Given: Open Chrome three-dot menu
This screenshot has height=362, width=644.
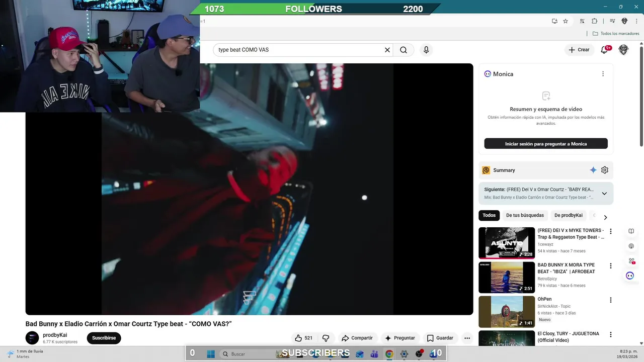Looking at the screenshot, I should click(636, 21).
